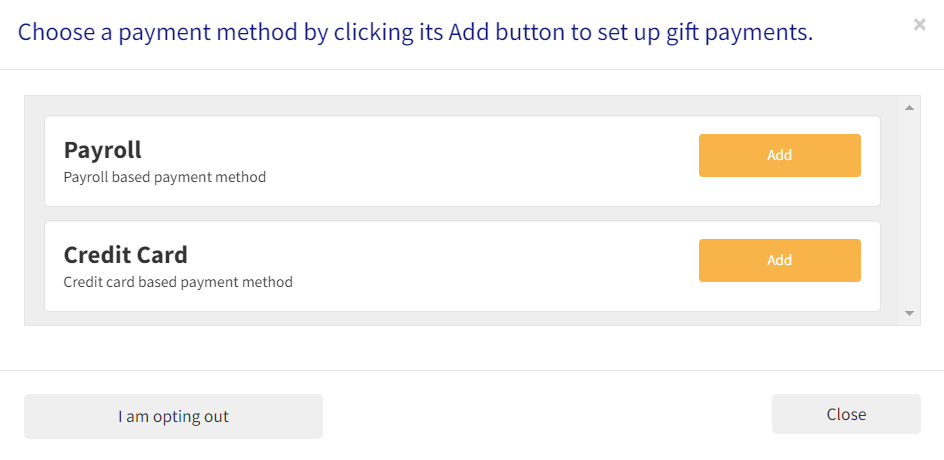Click the scrollbar up arrow in the list
944x460 pixels.
tap(910, 107)
